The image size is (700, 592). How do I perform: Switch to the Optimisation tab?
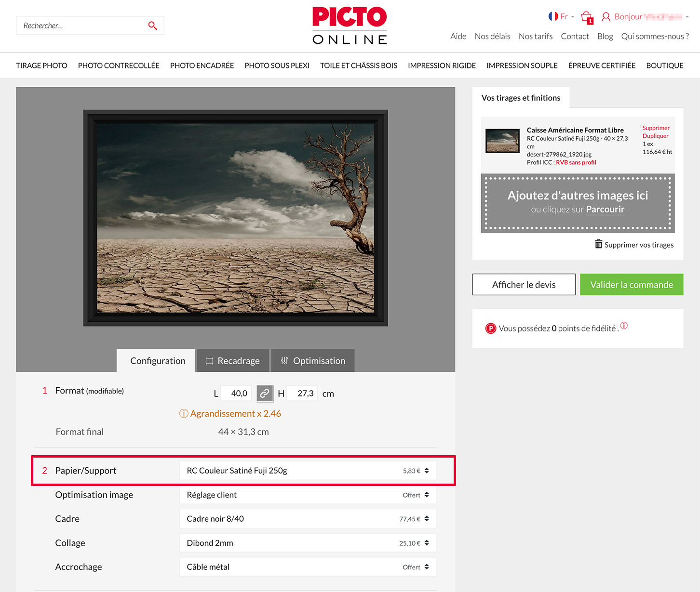[313, 361]
